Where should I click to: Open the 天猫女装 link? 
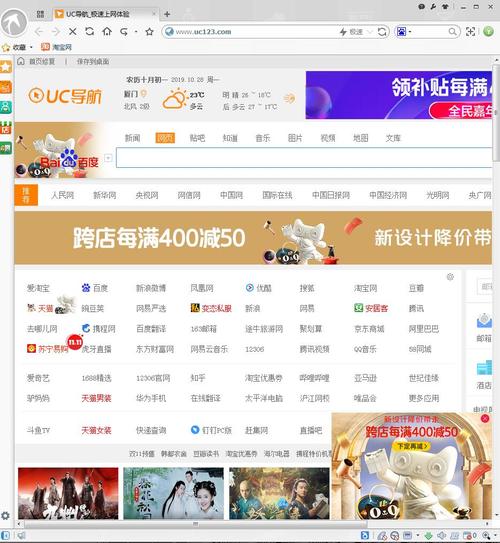coord(96,430)
